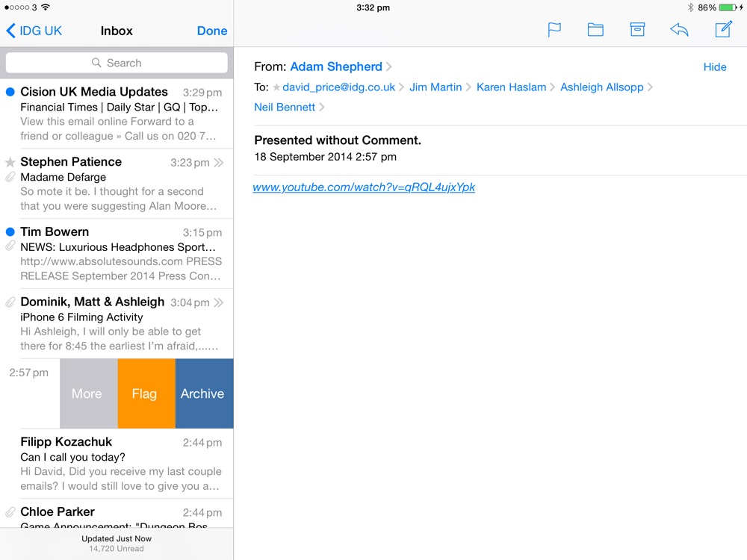Open iPhone 6 Filming Activity thread
747x560 pixels.
pos(117,324)
